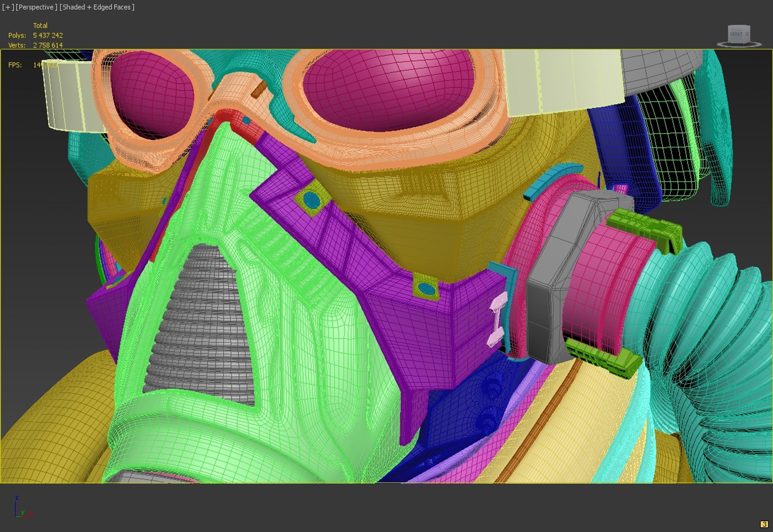Click the polygon count '5 437 242'
This screenshot has width=773, height=532.
[x=48, y=35]
